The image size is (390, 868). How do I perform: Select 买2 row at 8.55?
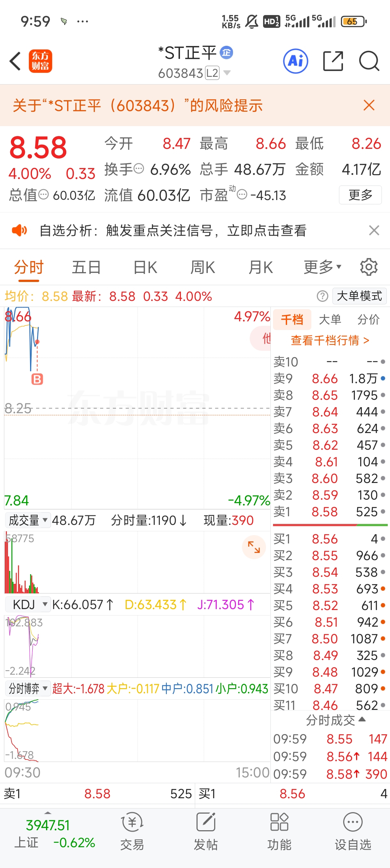click(330, 555)
